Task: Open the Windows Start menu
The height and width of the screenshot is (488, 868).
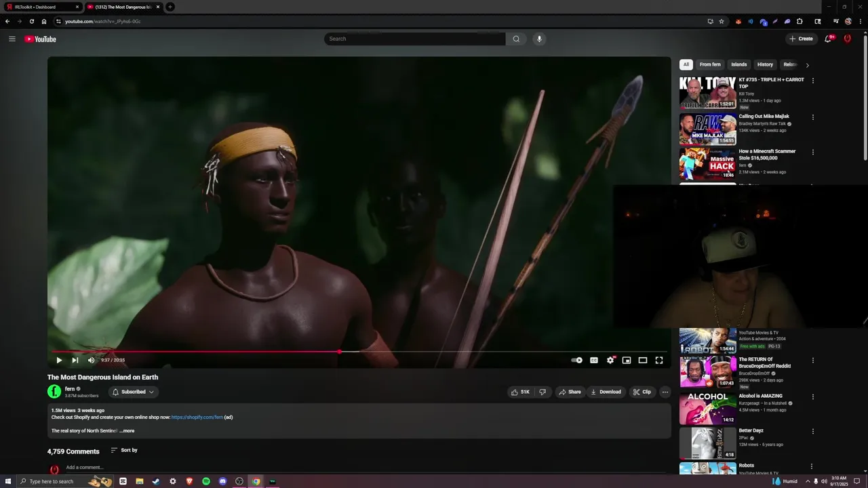Action: 7,481
